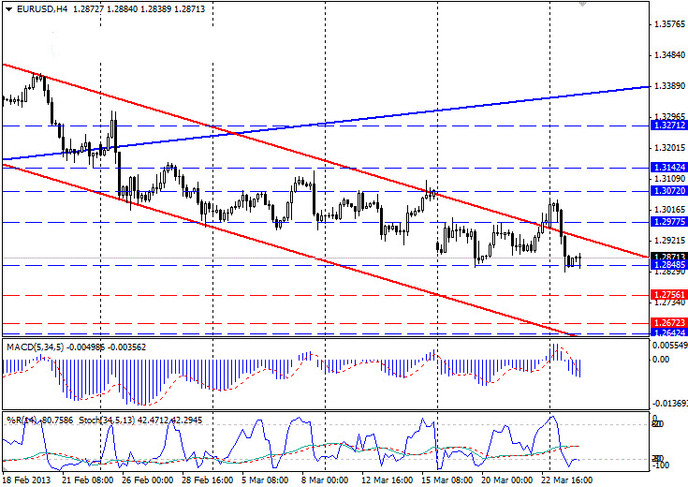Click the 8 Mar 00:00 time label

[x=325, y=480]
